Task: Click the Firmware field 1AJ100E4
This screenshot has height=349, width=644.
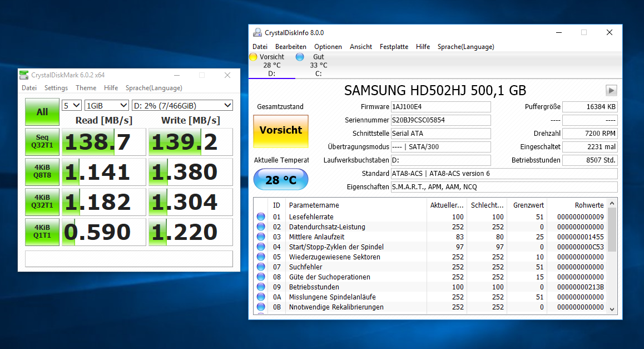Action: click(x=440, y=107)
